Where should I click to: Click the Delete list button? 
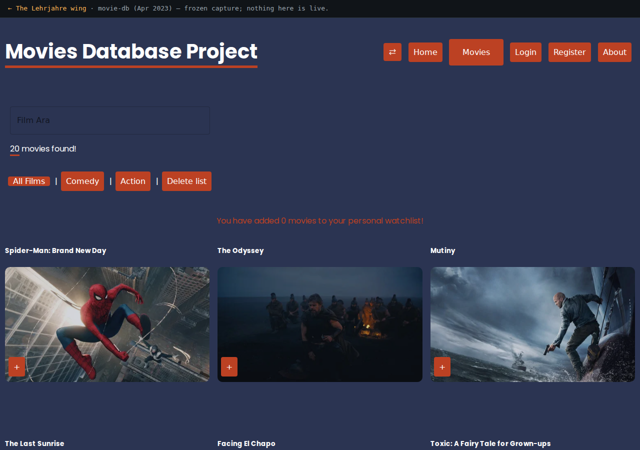187,181
